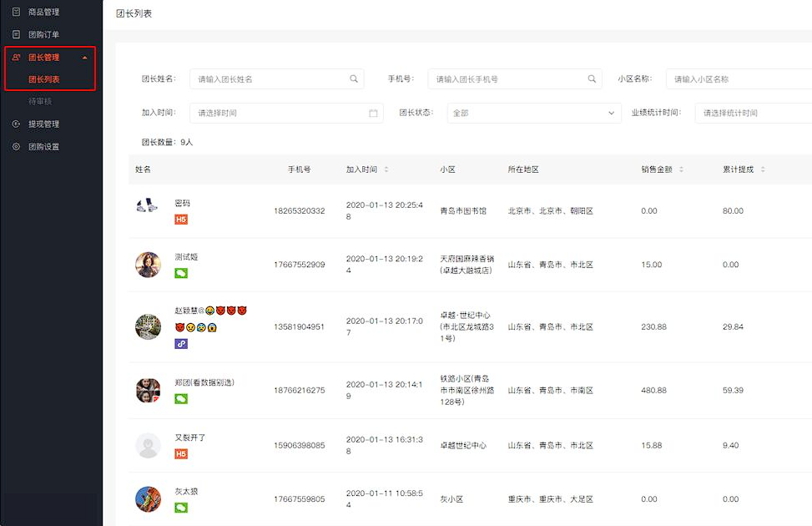Image resolution: width=812 pixels, height=526 pixels.
Task: Click name 测试姬 in the table
Action: point(186,257)
